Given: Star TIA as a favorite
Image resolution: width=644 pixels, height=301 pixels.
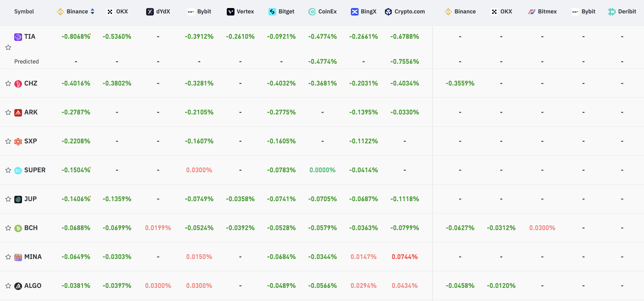Looking at the screenshot, I should (x=8, y=47).
